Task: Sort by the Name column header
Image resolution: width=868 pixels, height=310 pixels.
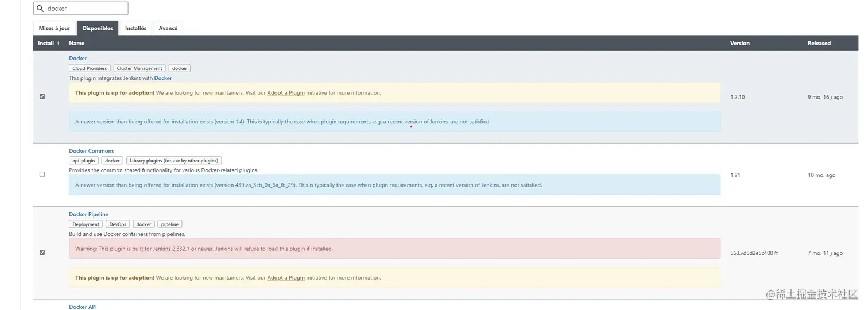Action: coord(77,43)
